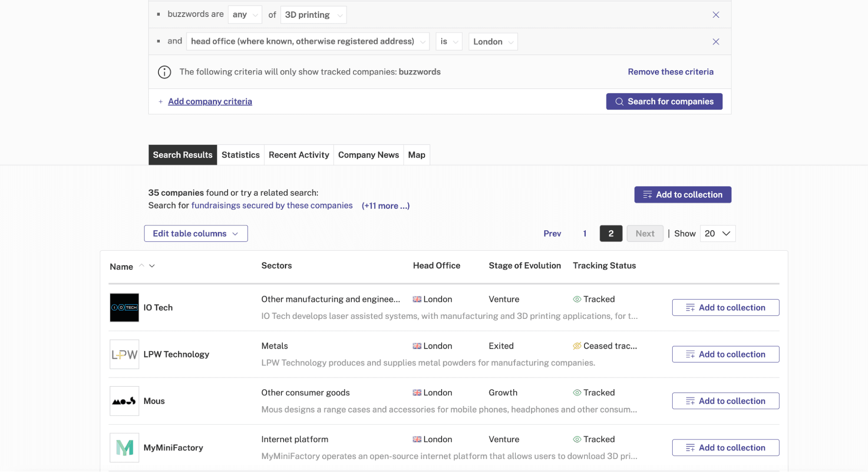Image resolution: width=868 pixels, height=472 pixels.
Task: Open LPW Technology company name
Action: pos(176,354)
